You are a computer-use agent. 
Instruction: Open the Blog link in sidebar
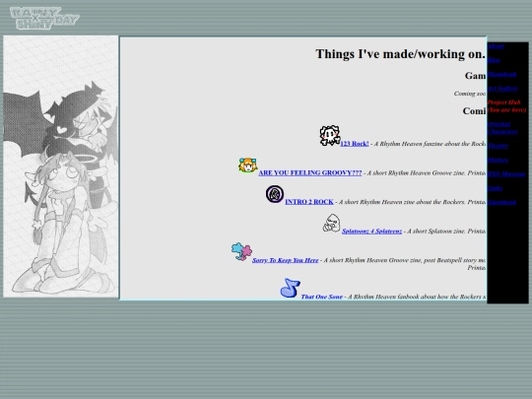[494, 60]
